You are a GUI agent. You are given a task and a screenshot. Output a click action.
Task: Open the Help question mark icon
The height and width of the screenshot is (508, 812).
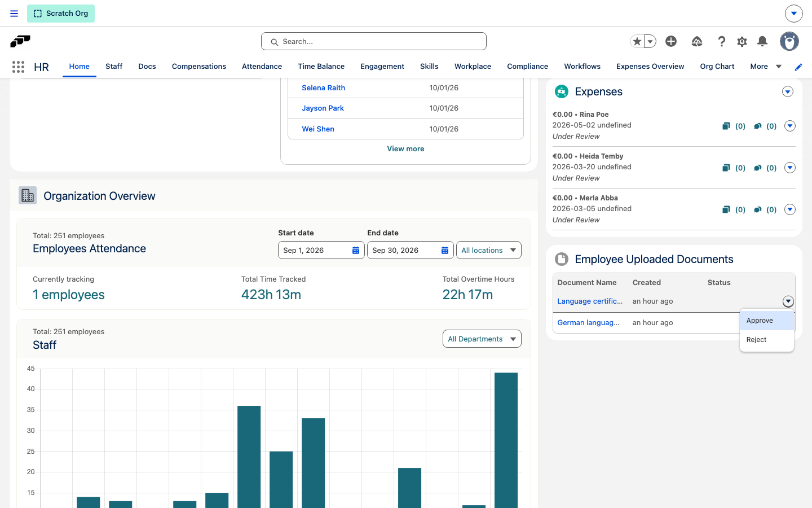tap(721, 41)
